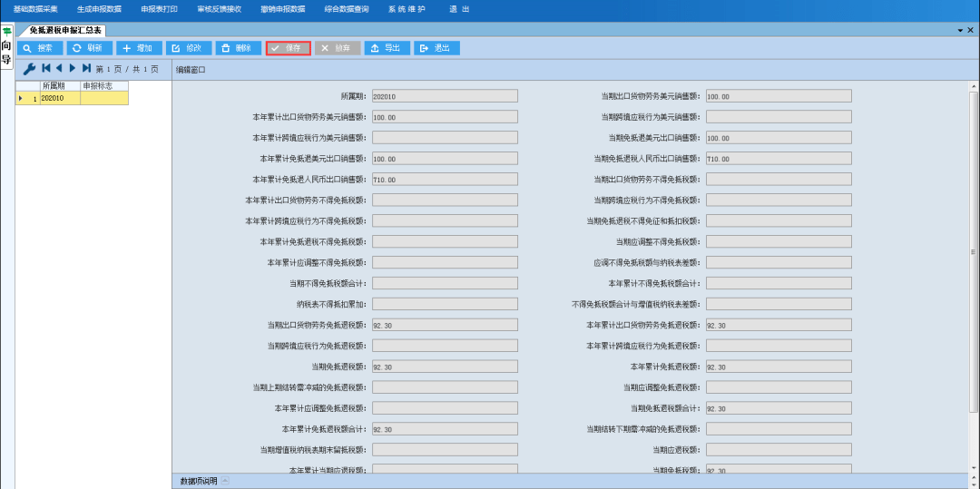
Task: Select the 免抵退税申报汇总表 tab
Action: (65, 30)
